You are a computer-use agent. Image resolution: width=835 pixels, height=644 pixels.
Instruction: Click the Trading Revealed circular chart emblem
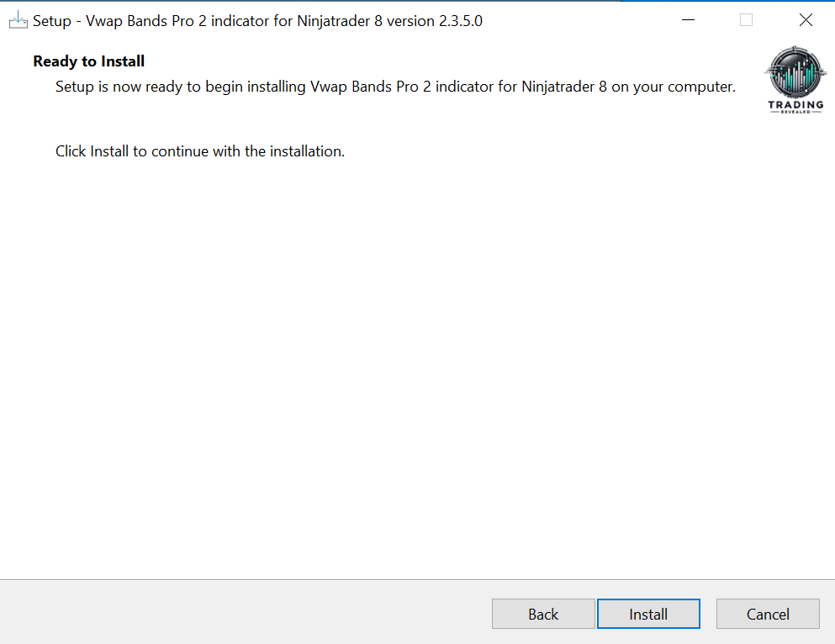[x=795, y=73]
